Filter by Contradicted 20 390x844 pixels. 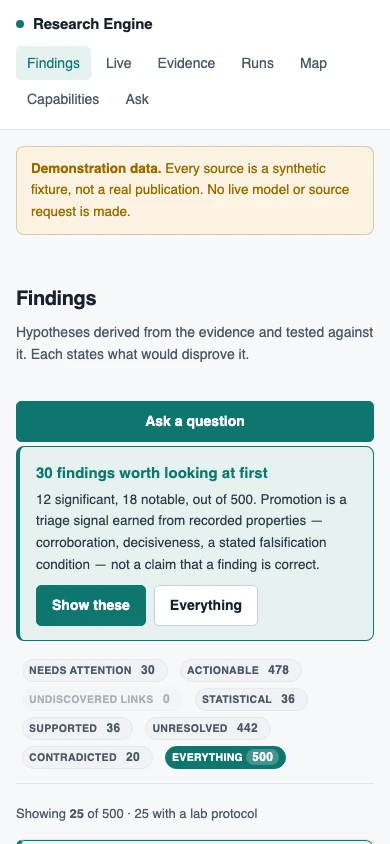[87, 757]
